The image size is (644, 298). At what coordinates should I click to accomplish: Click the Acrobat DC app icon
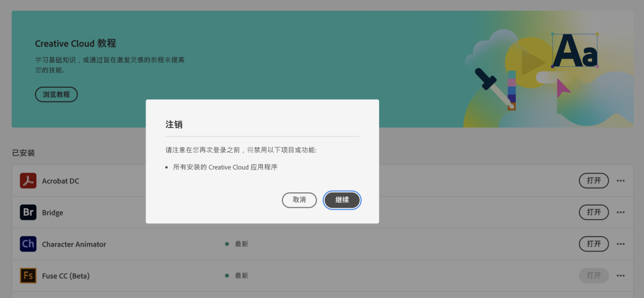pos(28,181)
